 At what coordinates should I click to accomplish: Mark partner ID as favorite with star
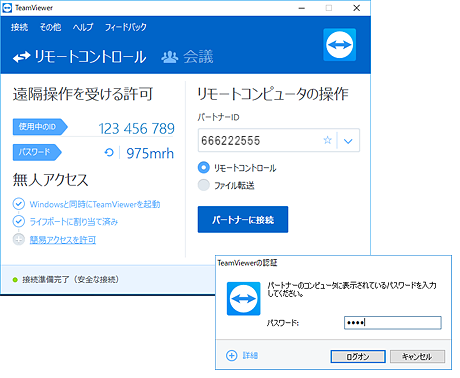(x=327, y=140)
